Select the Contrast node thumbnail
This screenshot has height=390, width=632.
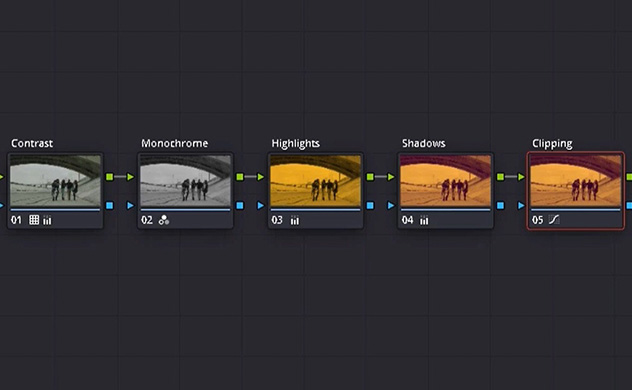click(x=55, y=181)
